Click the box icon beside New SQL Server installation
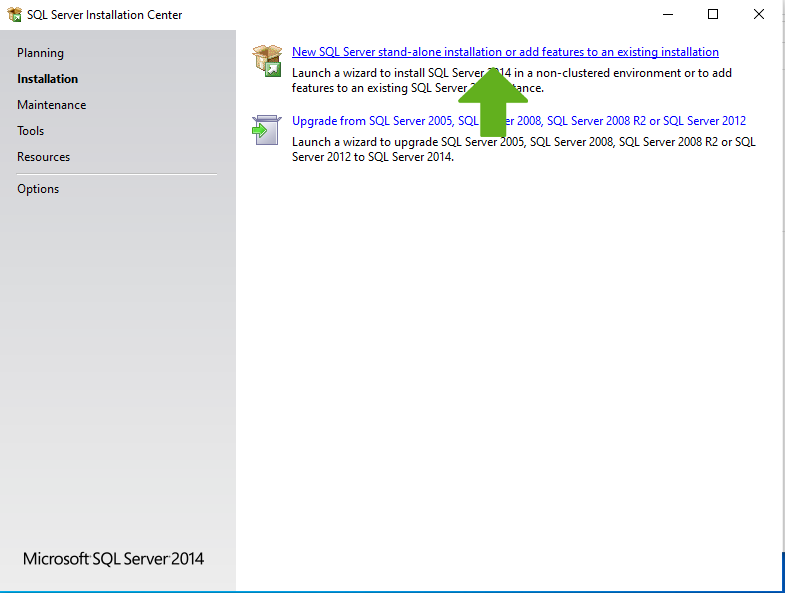This screenshot has width=785, height=593. pos(266,60)
